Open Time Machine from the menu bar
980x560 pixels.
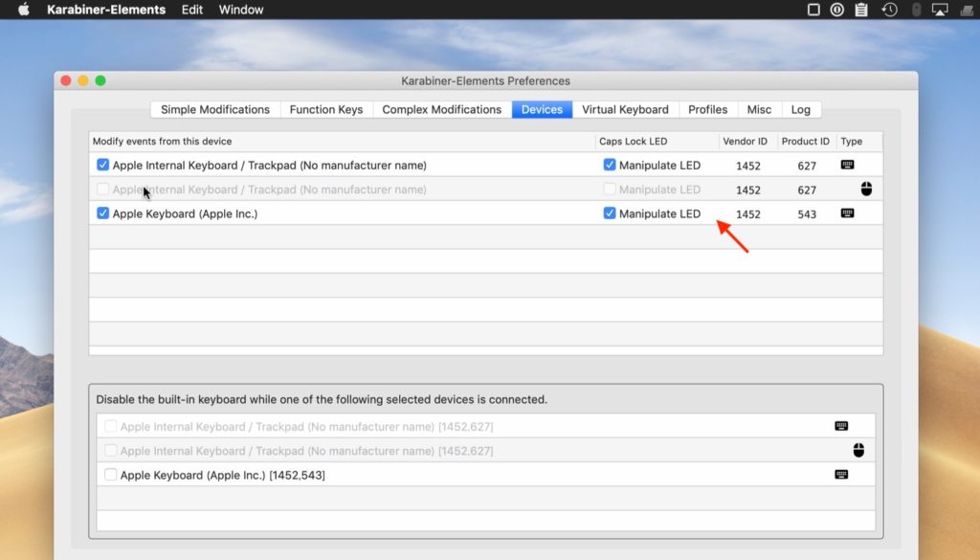point(889,10)
